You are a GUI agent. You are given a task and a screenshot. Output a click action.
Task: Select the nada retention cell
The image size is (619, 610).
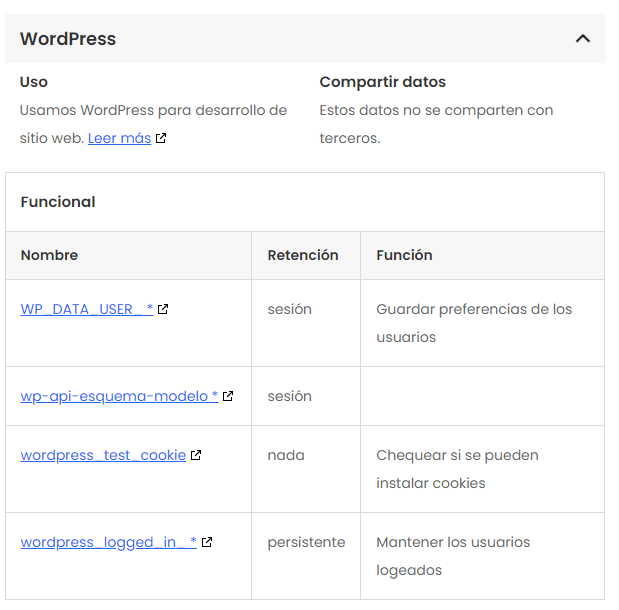(x=286, y=455)
